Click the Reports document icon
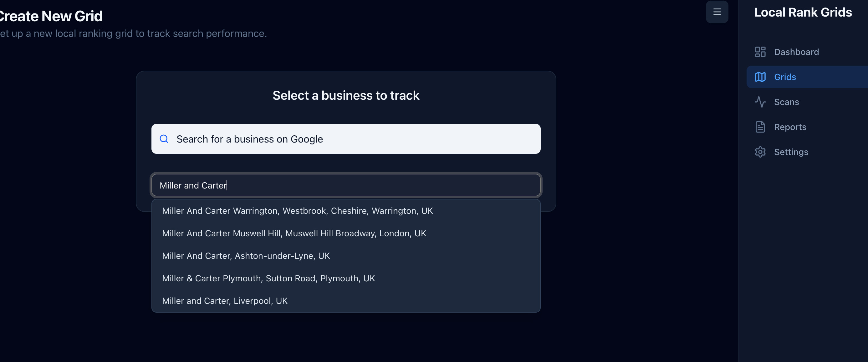 (x=760, y=127)
